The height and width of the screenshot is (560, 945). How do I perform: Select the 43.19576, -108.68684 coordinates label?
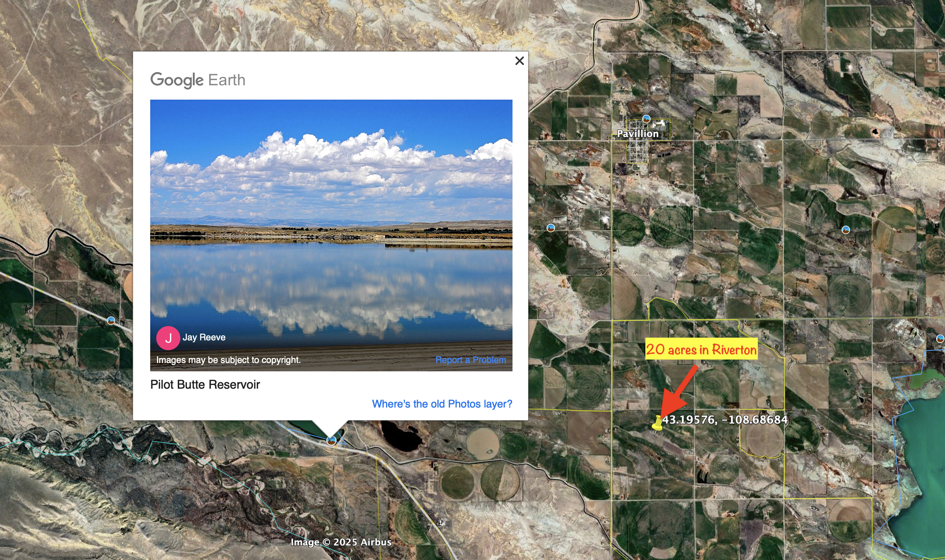(x=725, y=420)
